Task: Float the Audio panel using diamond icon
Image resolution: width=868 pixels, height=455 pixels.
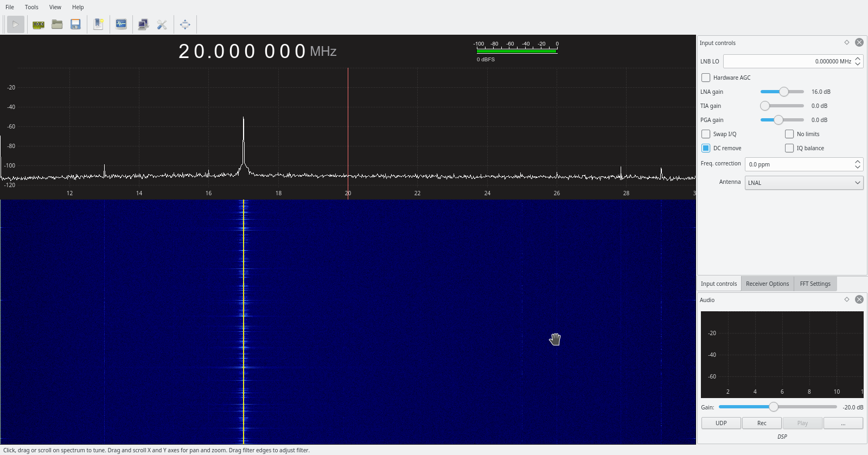Action: (x=847, y=299)
